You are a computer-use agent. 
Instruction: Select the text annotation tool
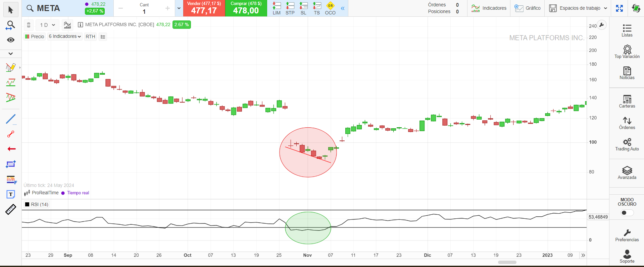coord(11,194)
